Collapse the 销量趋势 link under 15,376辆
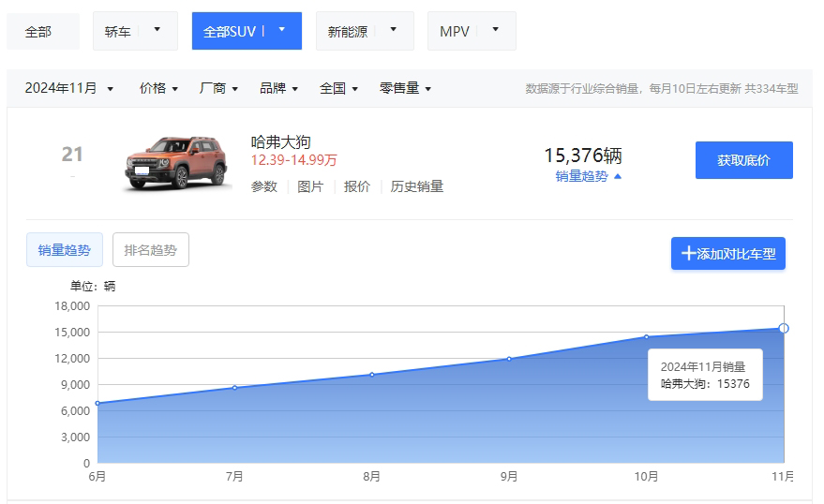The image size is (824, 504). pos(588,176)
